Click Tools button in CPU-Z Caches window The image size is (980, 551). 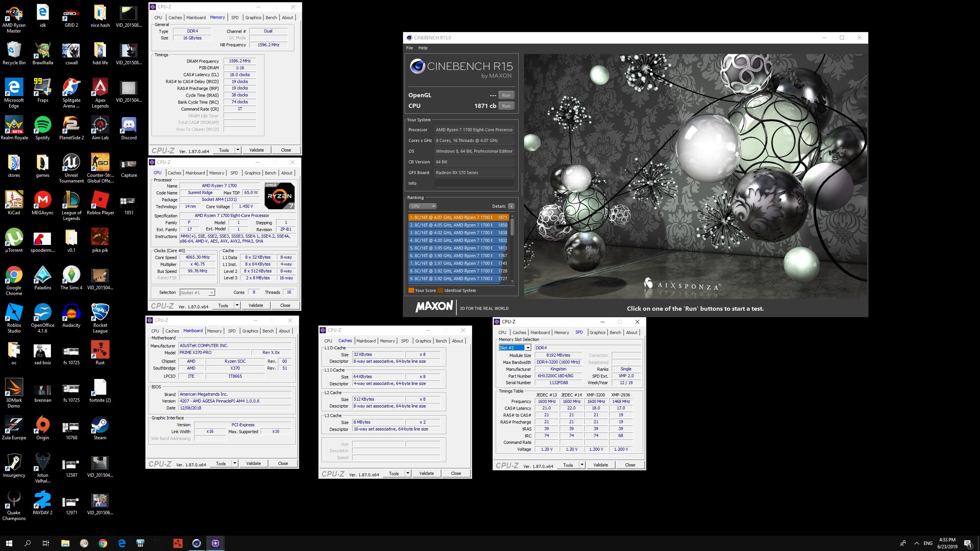coord(394,473)
